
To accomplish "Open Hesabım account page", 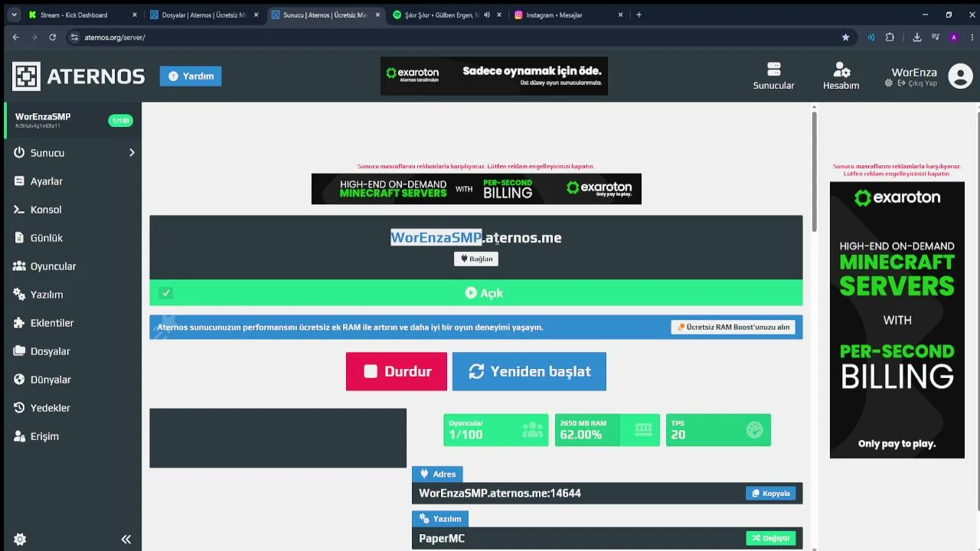I will pyautogui.click(x=841, y=76).
